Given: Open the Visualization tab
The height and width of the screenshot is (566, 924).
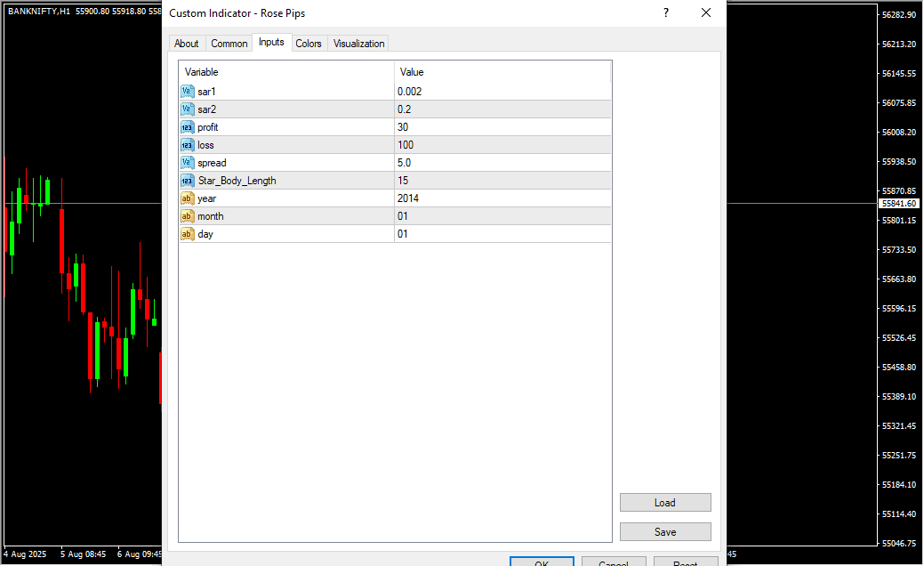Looking at the screenshot, I should pos(358,44).
